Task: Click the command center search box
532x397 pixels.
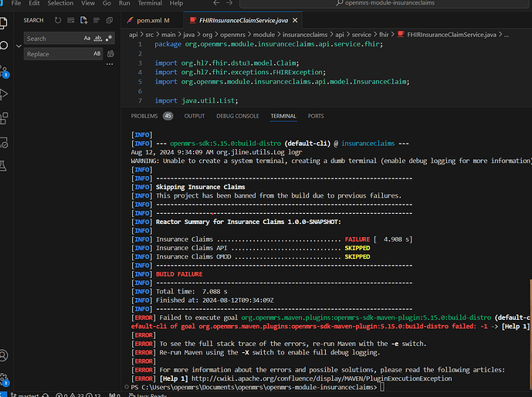Action: click(x=384, y=3)
